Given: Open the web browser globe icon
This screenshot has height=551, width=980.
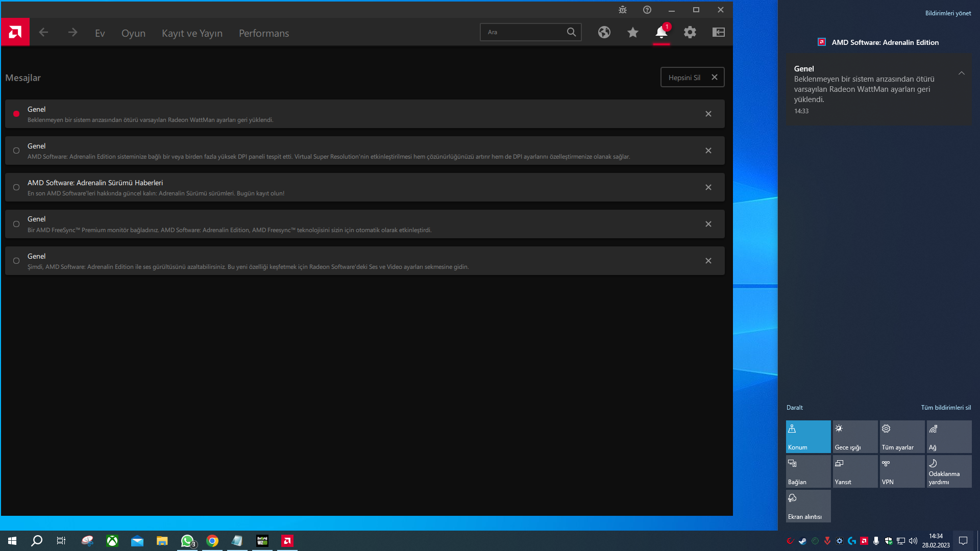Looking at the screenshot, I should point(604,32).
